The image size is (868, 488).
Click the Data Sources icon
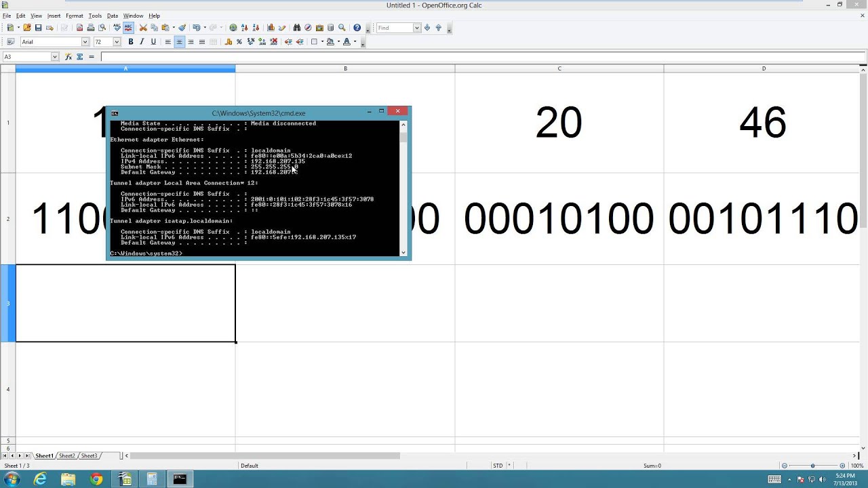pos(330,28)
